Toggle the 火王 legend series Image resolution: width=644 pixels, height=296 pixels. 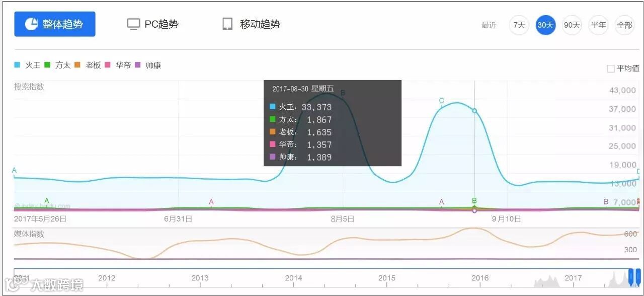click(27, 65)
